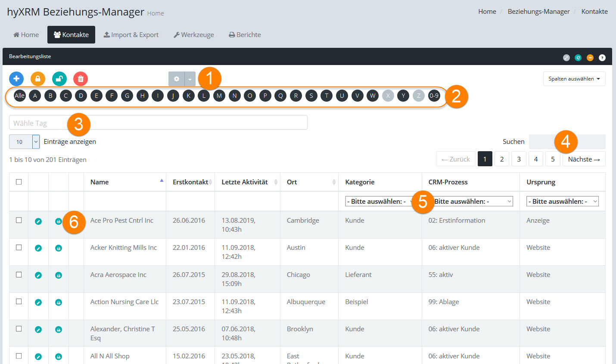Click the orange lock icon

click(38, 78)
